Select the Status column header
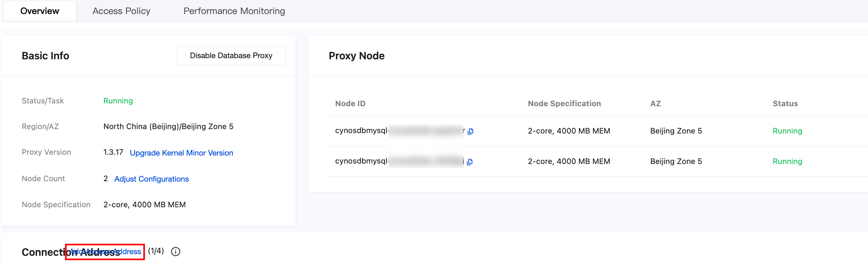Screen dimensions: 868x267 tap(785, 103)
